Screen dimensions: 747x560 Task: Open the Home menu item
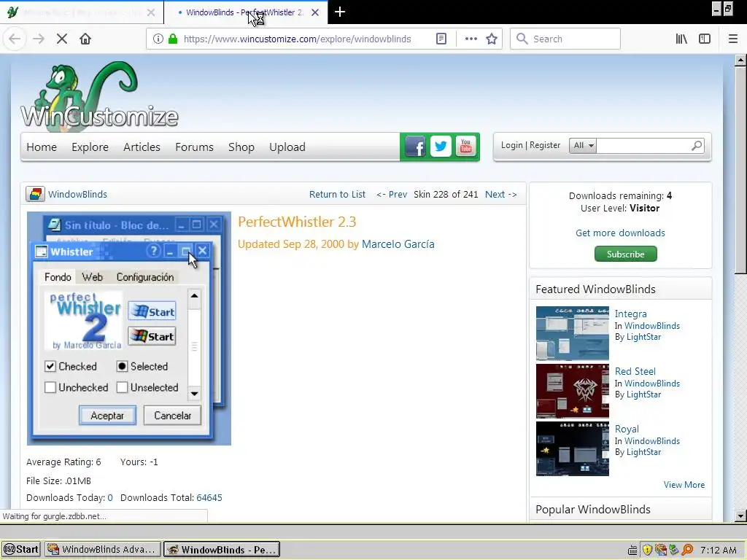click(x=42, y=147)
